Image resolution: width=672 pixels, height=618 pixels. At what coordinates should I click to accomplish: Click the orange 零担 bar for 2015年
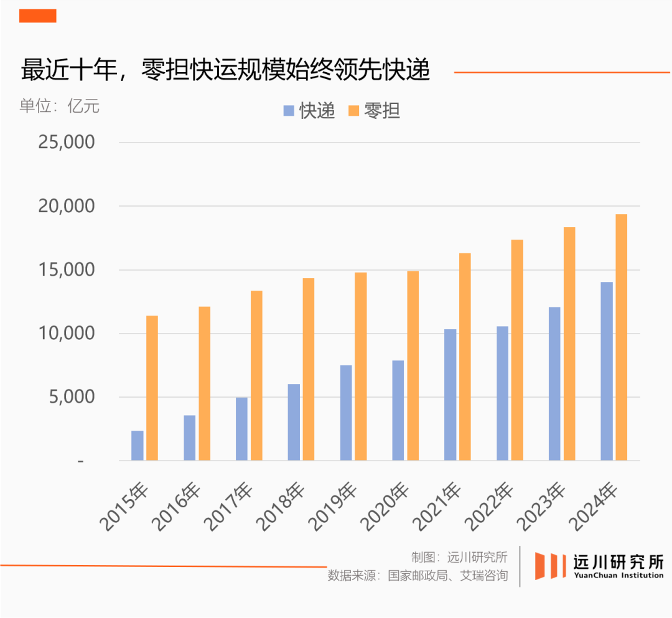click(x=152, y=388)
